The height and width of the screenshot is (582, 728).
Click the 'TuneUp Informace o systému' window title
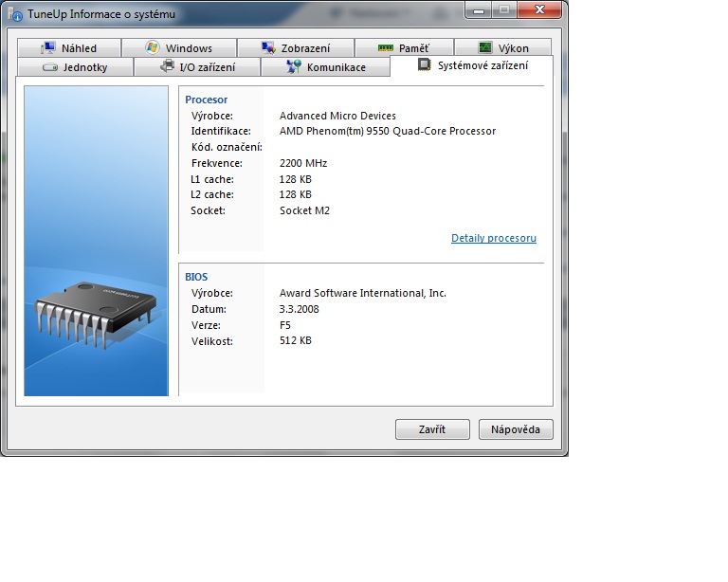(101, 14)
